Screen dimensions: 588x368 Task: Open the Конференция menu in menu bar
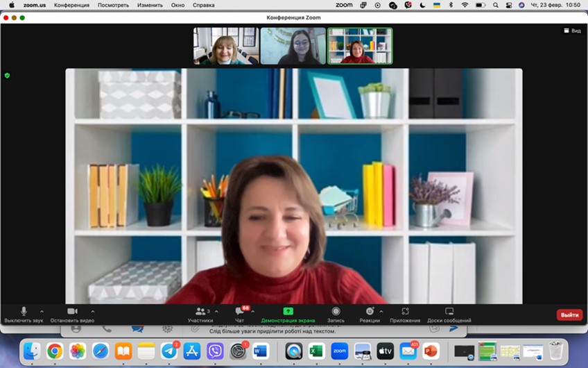[x=71, y=5]
